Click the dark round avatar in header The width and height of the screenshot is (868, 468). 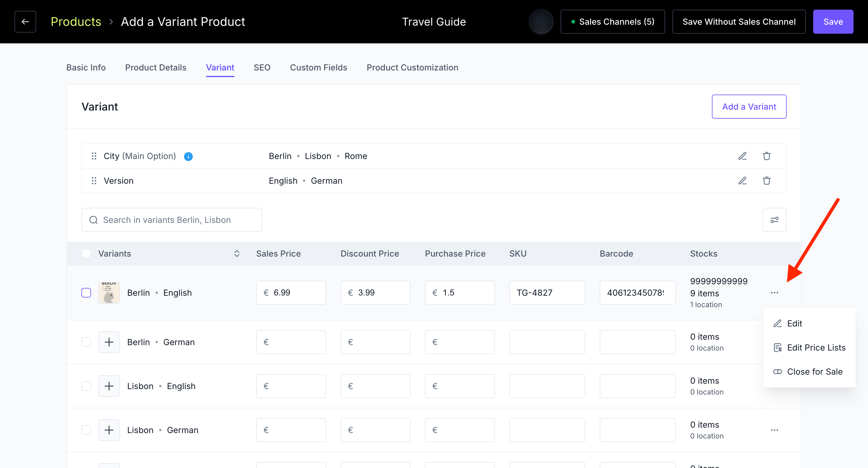[x=541, y=22]
